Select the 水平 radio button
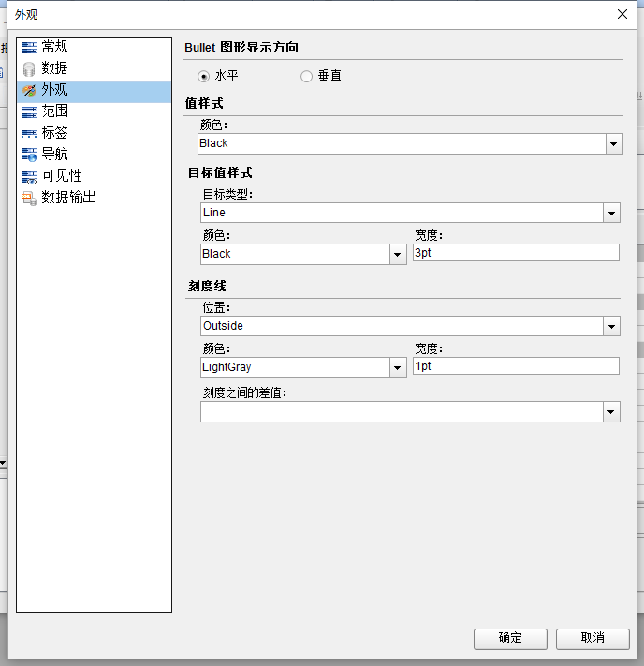Image resolution: width=644 pixels, height=666 pixels. (x=204, y=77)
